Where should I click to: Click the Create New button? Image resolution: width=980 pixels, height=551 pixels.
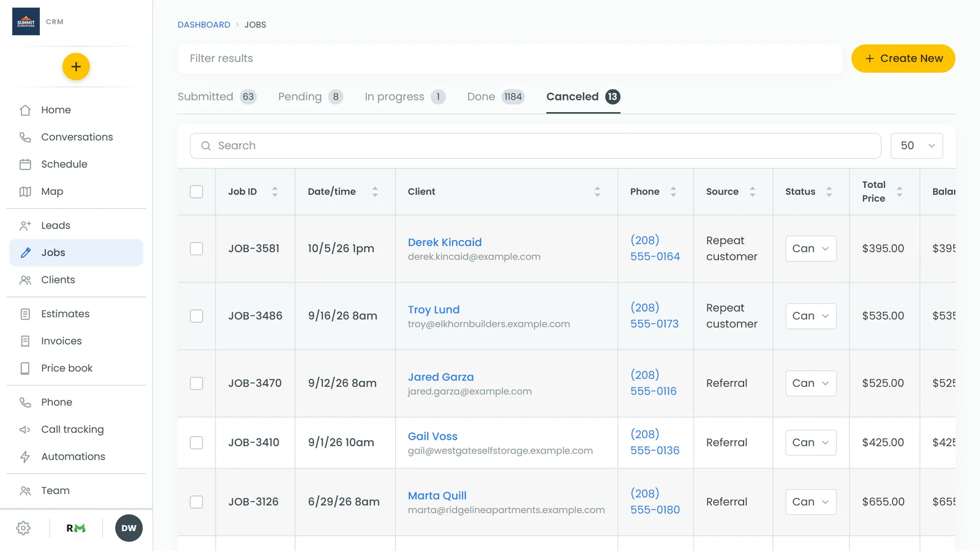pos(903,59)
